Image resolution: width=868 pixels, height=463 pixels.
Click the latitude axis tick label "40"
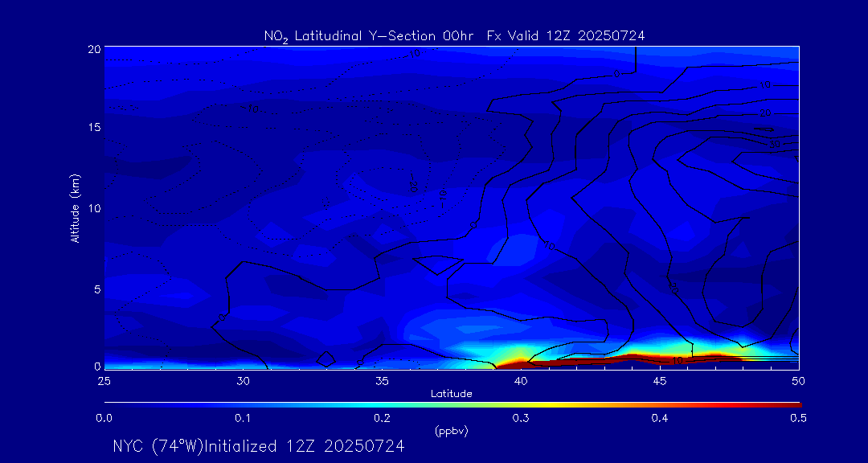pos(521,380)
